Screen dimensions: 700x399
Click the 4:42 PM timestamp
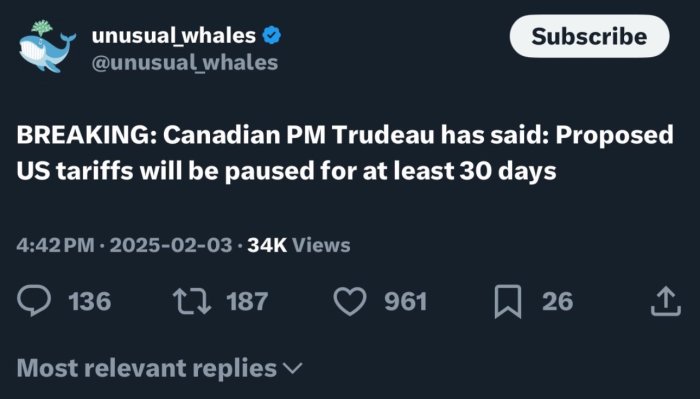click(x=55, y=245)
